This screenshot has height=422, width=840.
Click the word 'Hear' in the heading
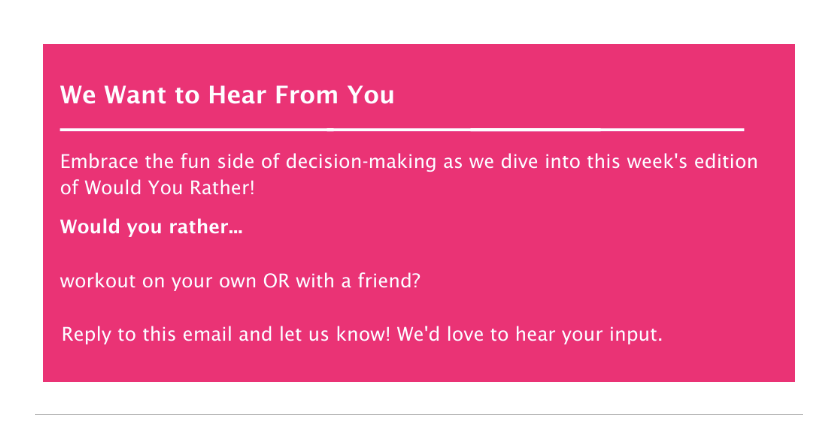pos(237,95)
